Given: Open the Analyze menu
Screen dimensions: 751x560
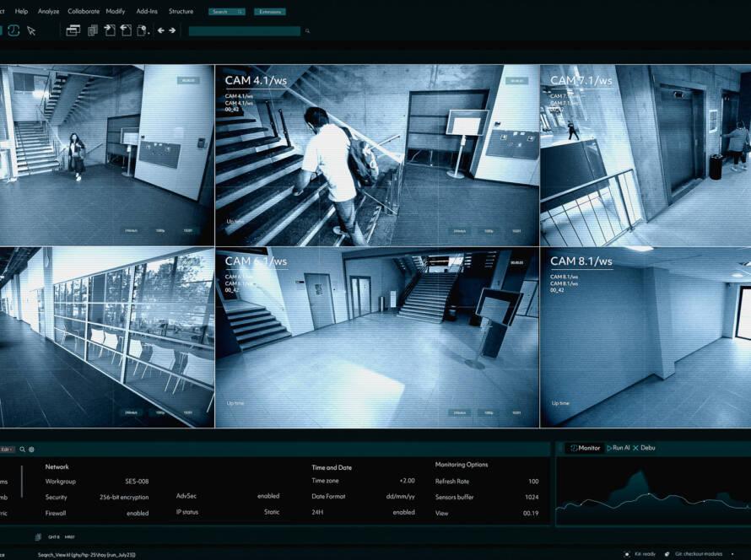Looking at the screenshot, I should click(48, 12).
